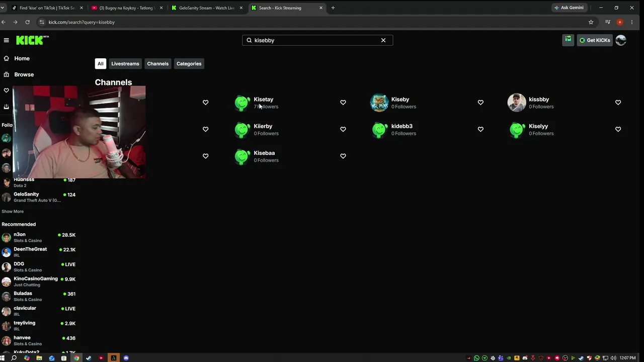Switch to the Channels filter tab
Image resolution: width=644 pixels, height=362 pixels.
coord(158,64)
